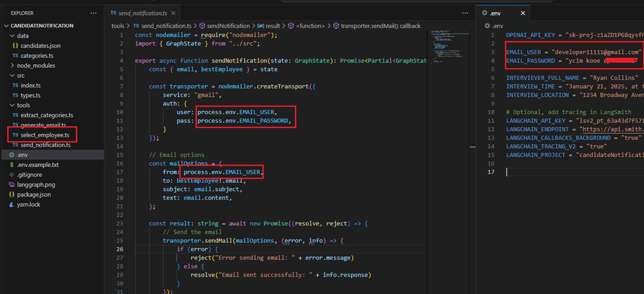Click the .env breadcrumb under the right tab
644x294 pixels.
coord(498,26)
